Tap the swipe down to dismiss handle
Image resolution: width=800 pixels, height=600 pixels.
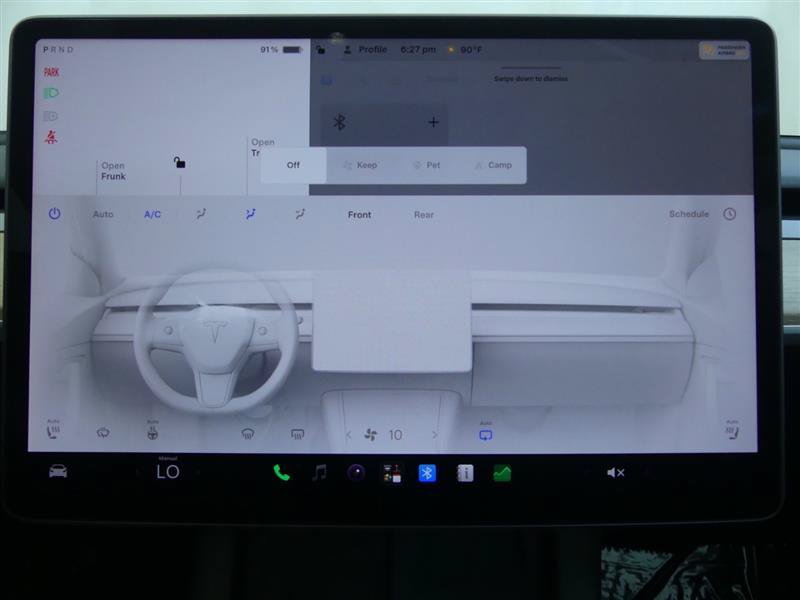(x=531, y=68)
